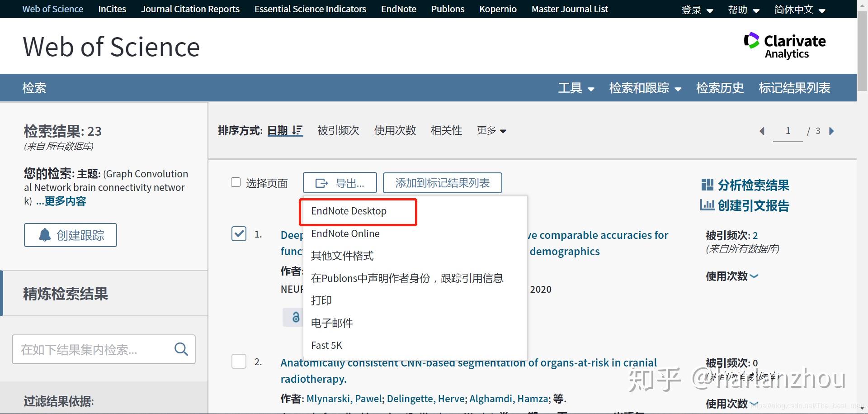
Task: Click the next page arrow
Action: (832, 131)
